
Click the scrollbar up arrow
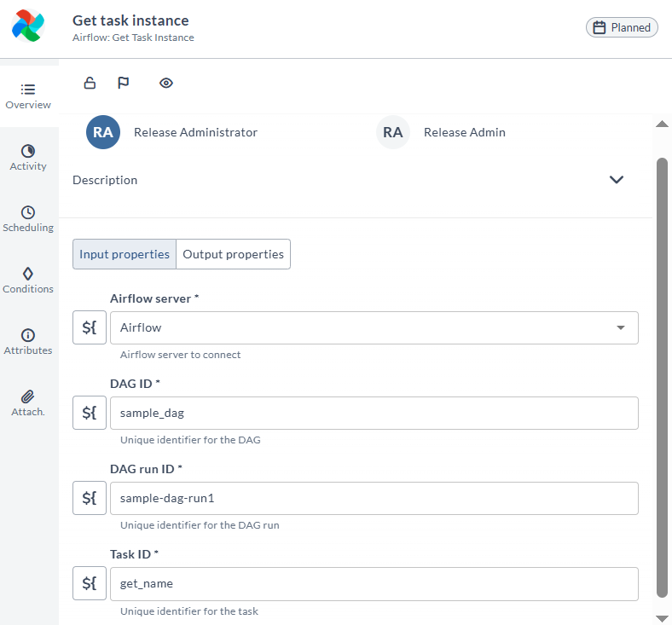pyautogui.click(x=662, y=124)
